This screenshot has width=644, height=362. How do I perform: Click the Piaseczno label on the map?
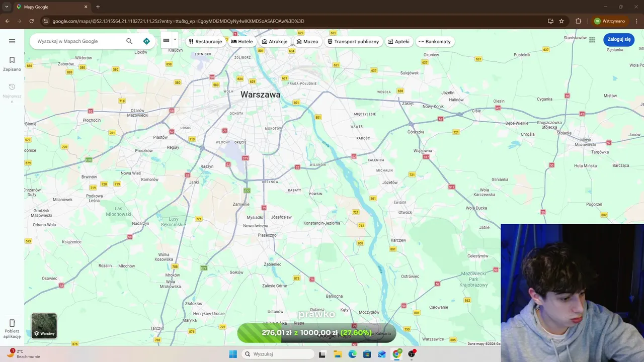click(267, 235)
